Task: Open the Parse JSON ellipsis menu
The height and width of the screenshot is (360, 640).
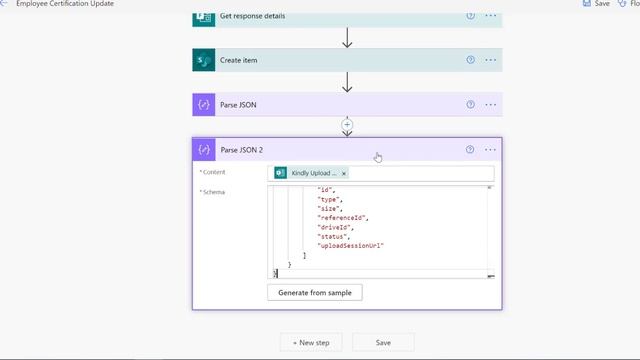Action: (x=491, y=105)
